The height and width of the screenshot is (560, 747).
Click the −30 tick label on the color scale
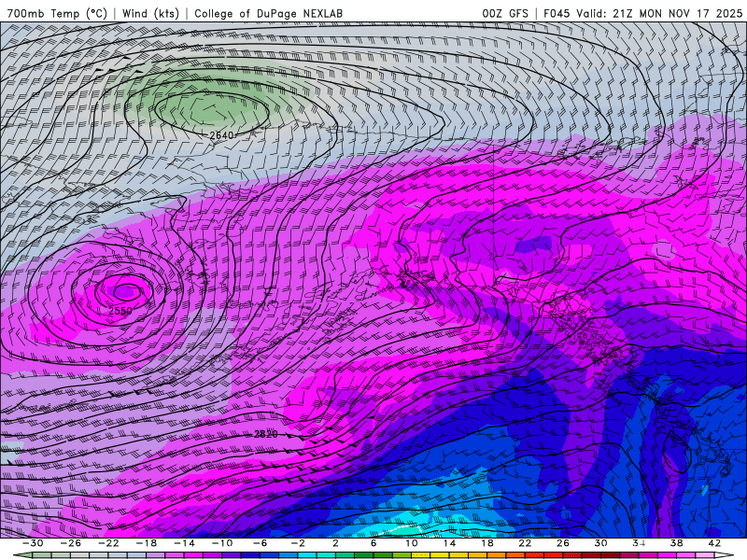pos(33,543)
